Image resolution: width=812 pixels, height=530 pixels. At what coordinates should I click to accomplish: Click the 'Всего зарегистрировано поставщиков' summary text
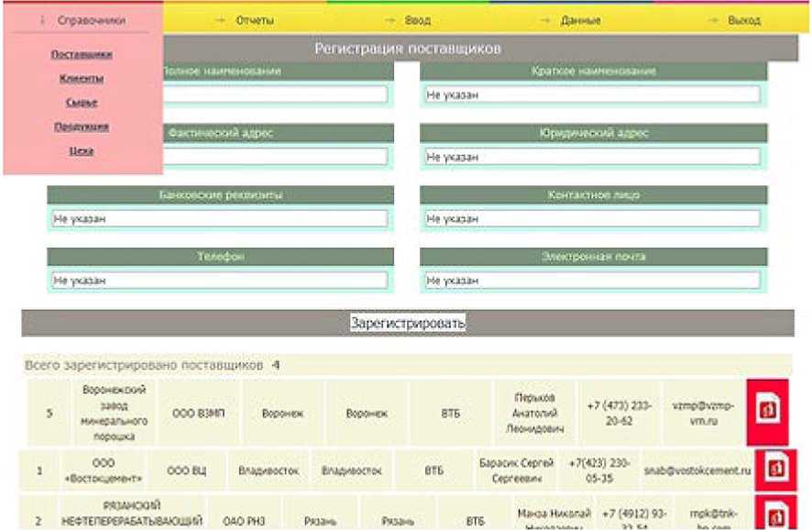(x=152, y=365)
